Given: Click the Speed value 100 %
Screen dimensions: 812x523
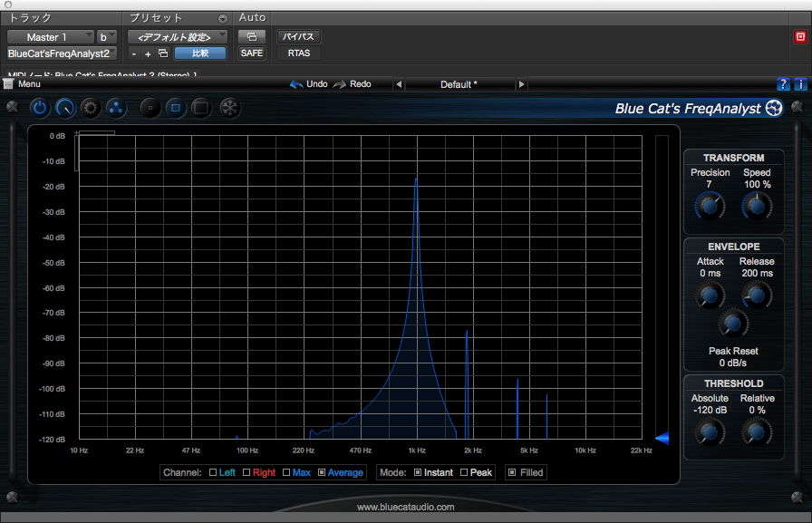Looking at the screenshot, I should click(x=757, y=184).
